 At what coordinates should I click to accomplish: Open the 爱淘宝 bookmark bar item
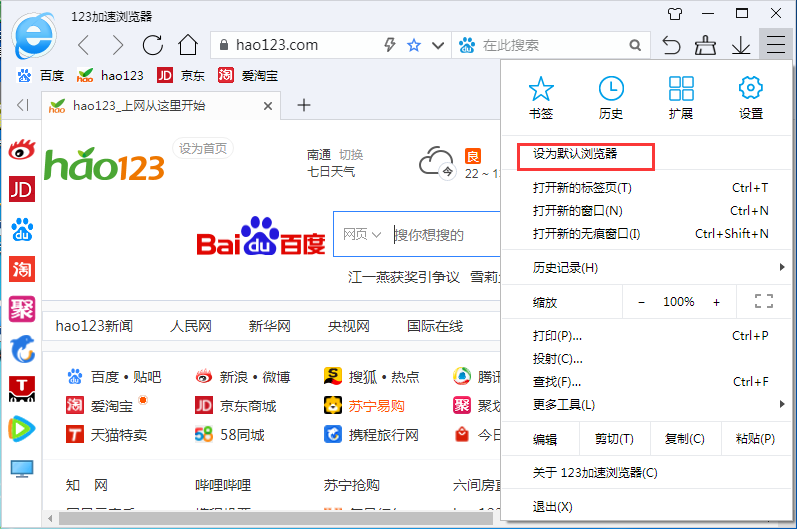248,76
